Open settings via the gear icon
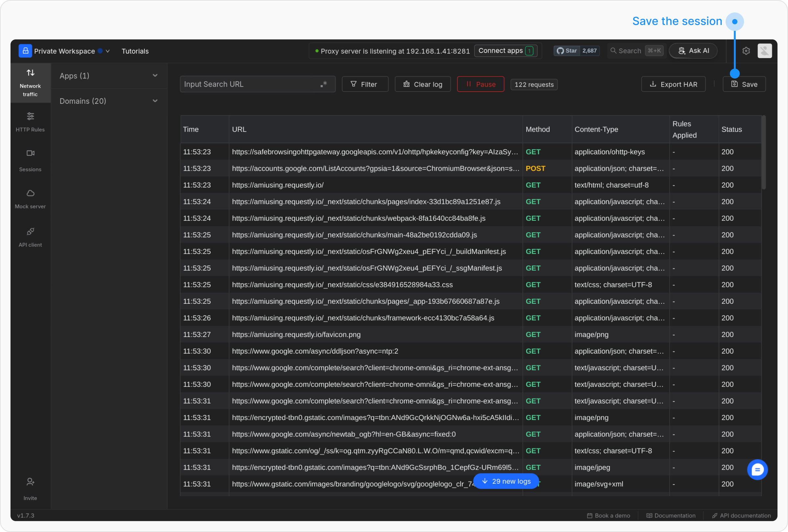The image size is (788, 532). click(746, 51)
